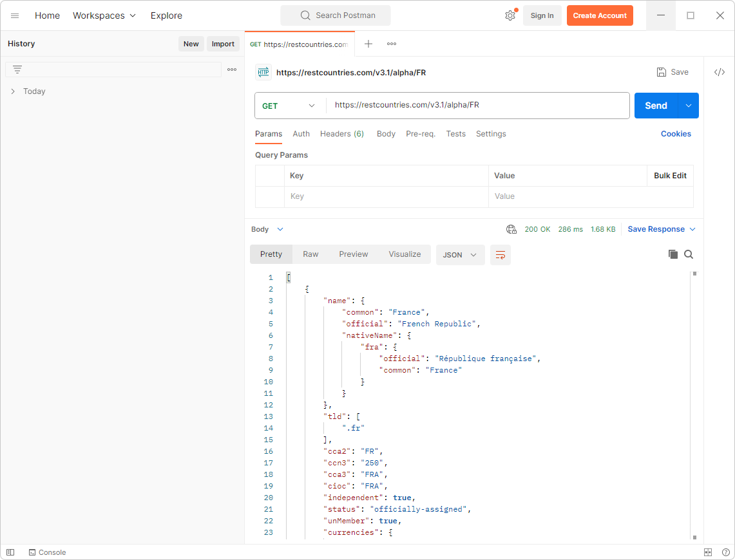The image size is (735, 560).
Task: Click the search magnifier in Search Postman
Action: click(305, 15)
